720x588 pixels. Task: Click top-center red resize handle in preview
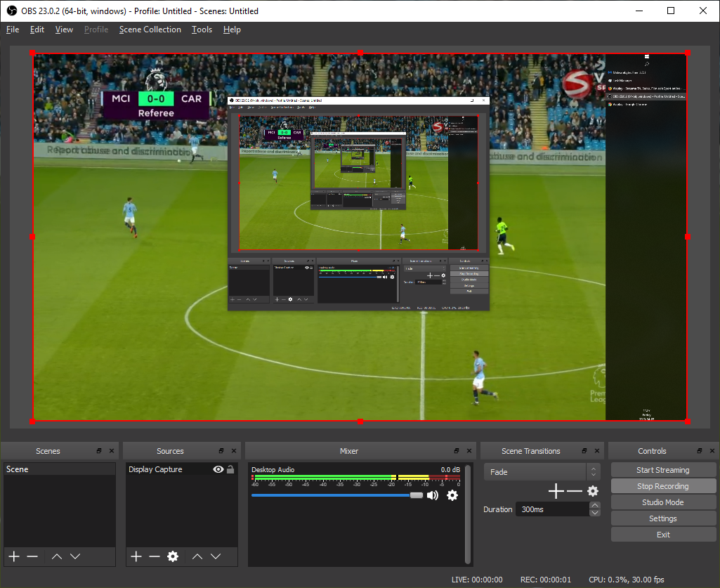[360, 53]
